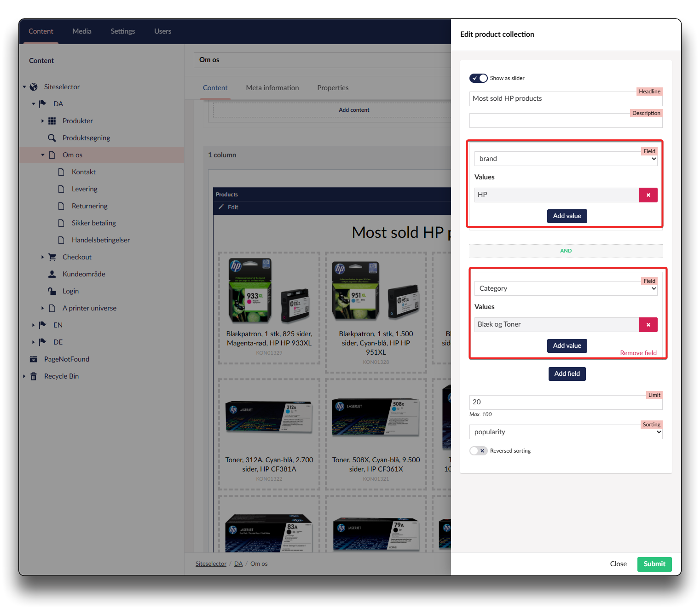
Task: Expand the Produkter tree node
Action: coord(42,121)
